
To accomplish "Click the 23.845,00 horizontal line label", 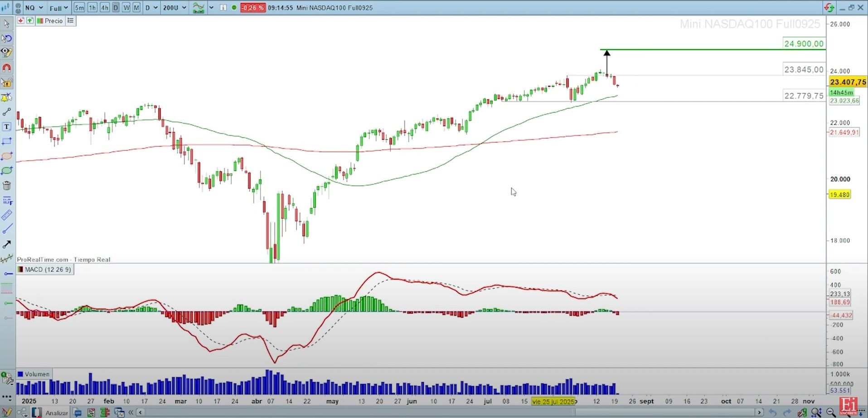I will point(804,69).
